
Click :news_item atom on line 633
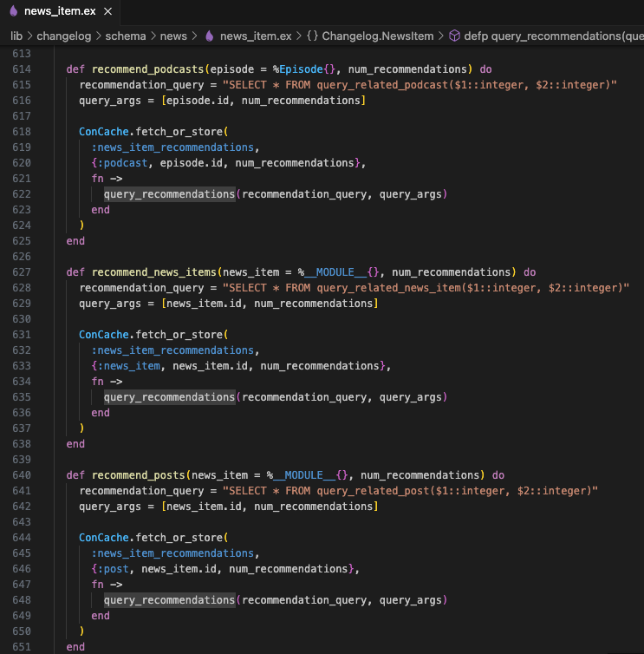(x=129, y=366)
